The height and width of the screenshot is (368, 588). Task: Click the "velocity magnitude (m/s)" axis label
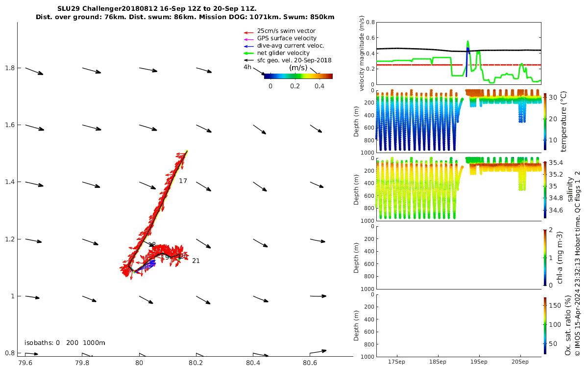(x=362, y=53)
